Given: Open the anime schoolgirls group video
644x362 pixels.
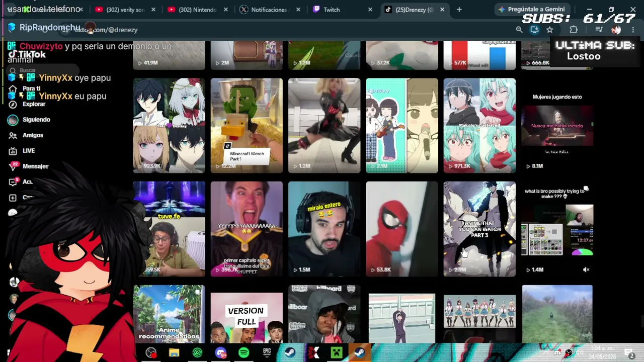Looking at the screenshot, I should click(x=479, y=314).
